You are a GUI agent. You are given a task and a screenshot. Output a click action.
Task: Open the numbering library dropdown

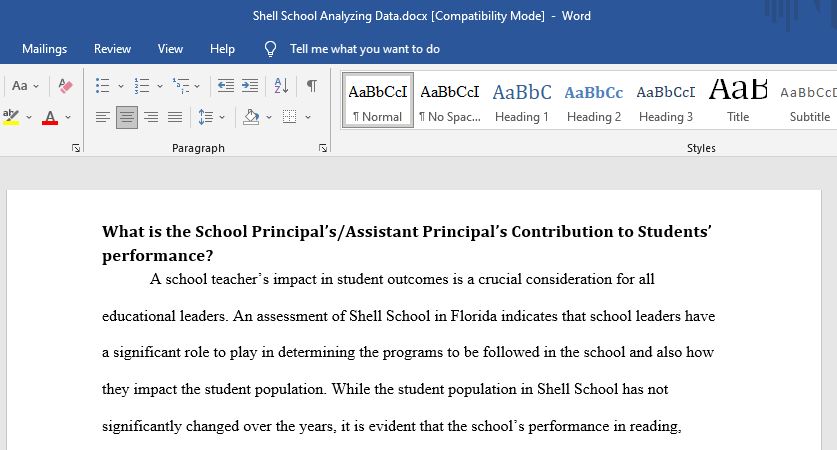coord(160,86)
